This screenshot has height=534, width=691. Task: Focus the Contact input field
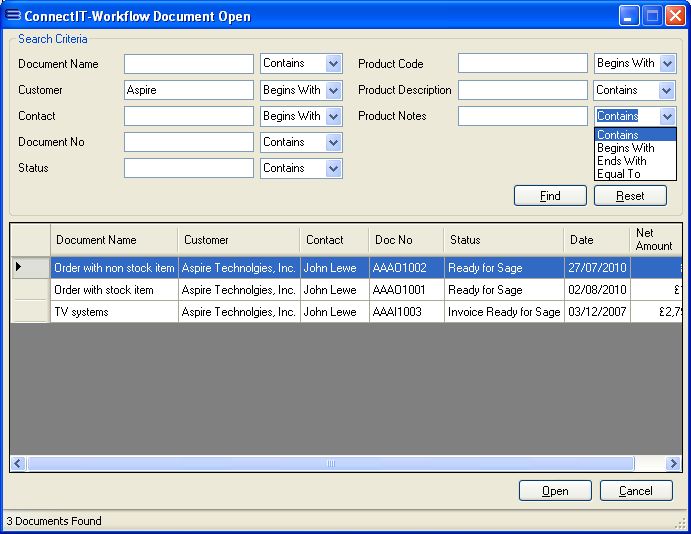(x=189, y=116)
